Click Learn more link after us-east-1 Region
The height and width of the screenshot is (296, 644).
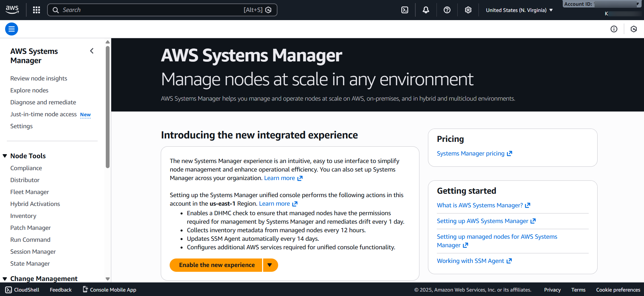pos(274,204)
